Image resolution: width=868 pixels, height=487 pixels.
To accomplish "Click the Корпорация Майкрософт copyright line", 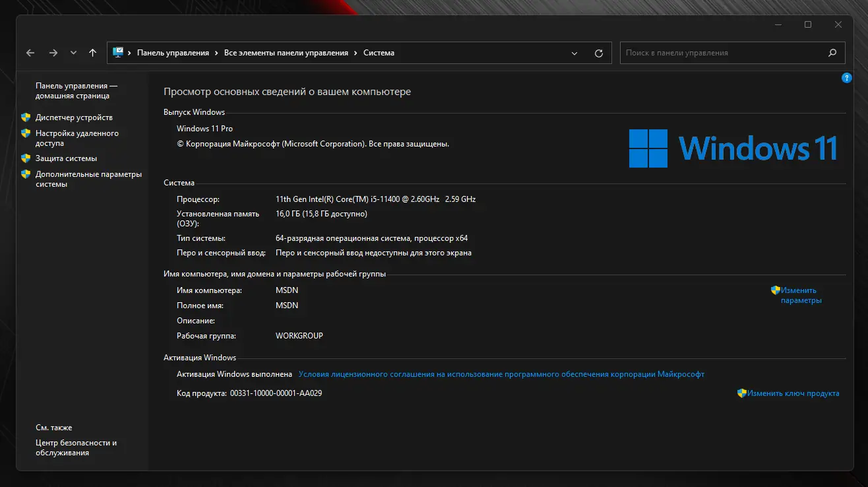I will click(x=313, y=144).
